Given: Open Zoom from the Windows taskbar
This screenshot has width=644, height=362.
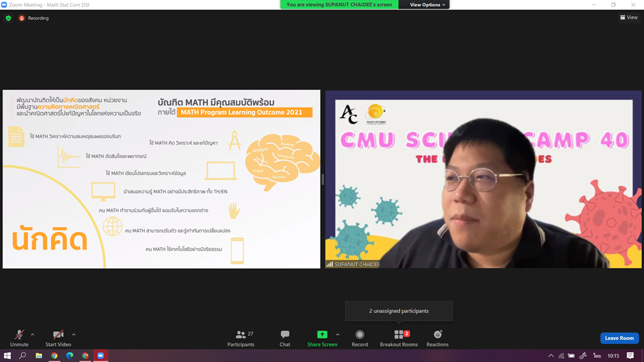Looking at the screenshot, I should pos(101,356).
